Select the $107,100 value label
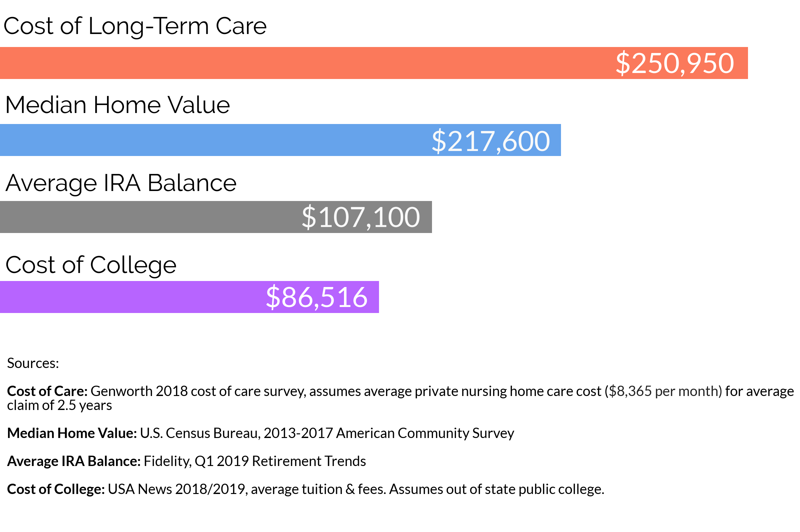 coord(361,217)
